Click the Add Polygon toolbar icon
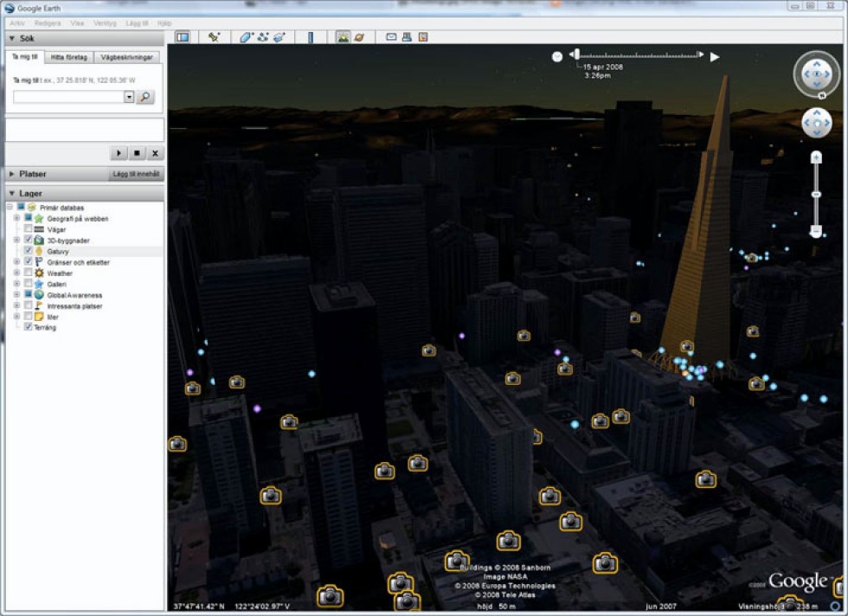 pyautogui.click(x=246, y=37)
